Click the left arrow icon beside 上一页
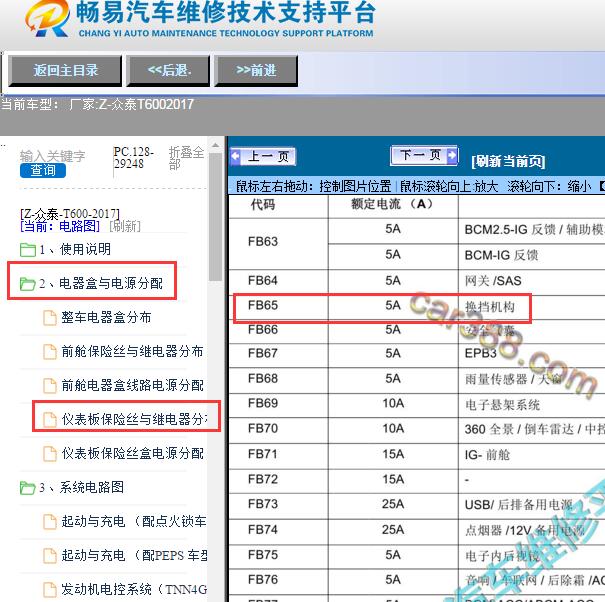The image size is (605, 602). (x=235, y=157)
